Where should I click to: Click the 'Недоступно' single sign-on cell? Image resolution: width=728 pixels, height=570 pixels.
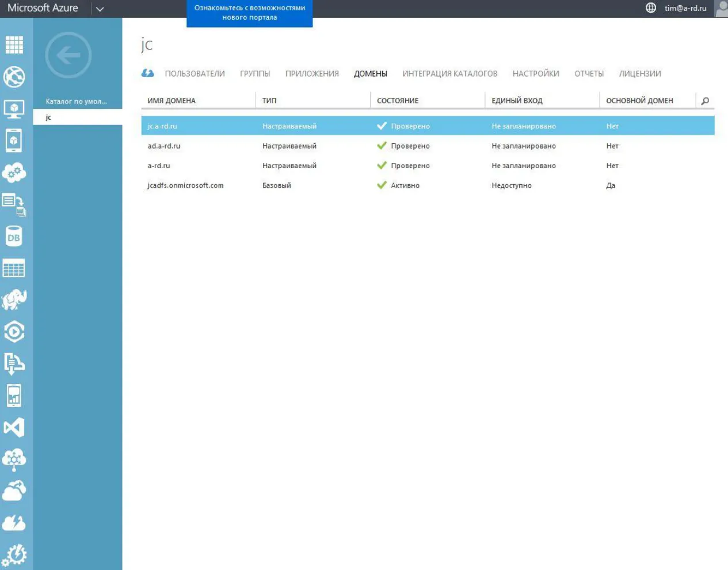point(512,185)
